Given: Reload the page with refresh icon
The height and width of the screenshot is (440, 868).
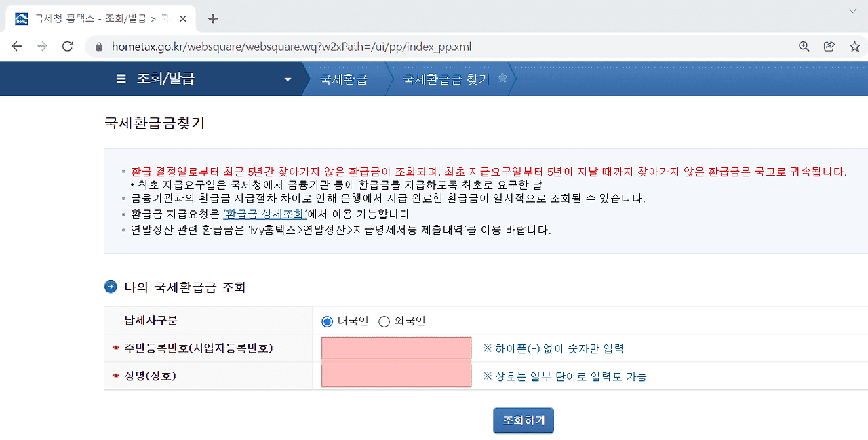Looking at the screenshot, I should [67, 47].
